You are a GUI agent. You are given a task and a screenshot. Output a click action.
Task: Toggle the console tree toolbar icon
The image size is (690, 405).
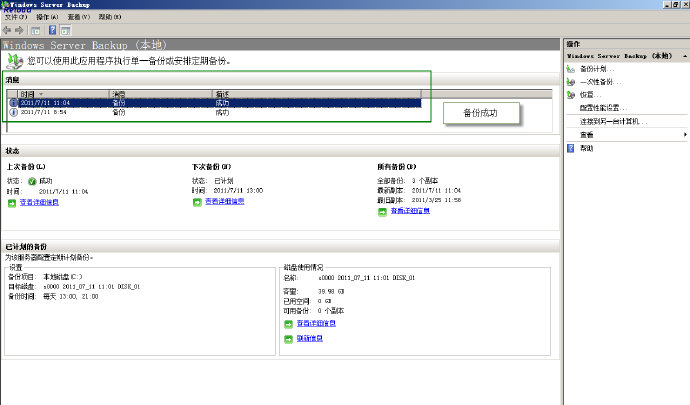(x=36, y=30)
